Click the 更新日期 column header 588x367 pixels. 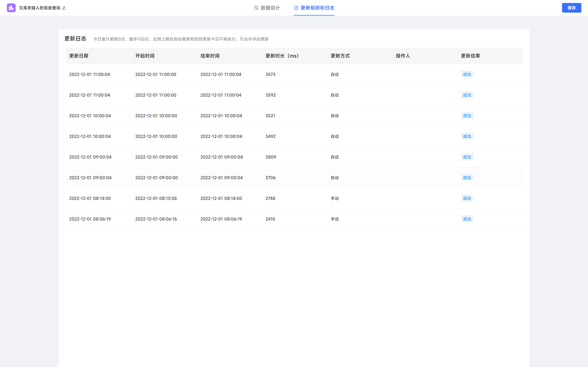(79, 56)
